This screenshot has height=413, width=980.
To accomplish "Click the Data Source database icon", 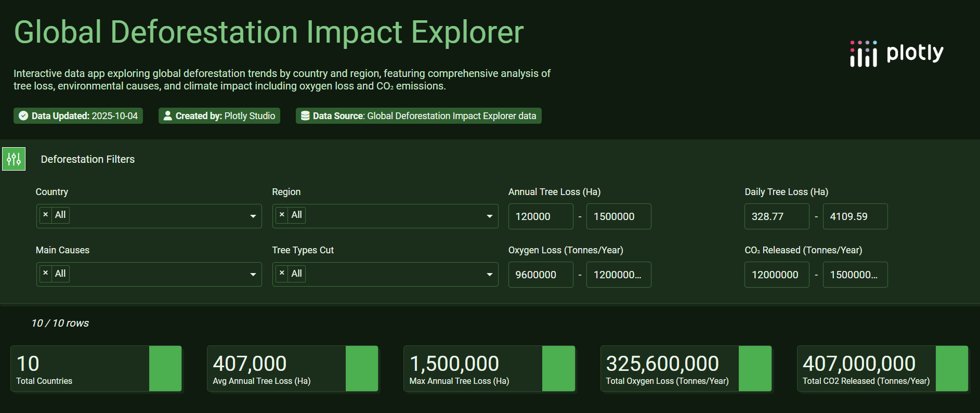I will pos(305,116).
